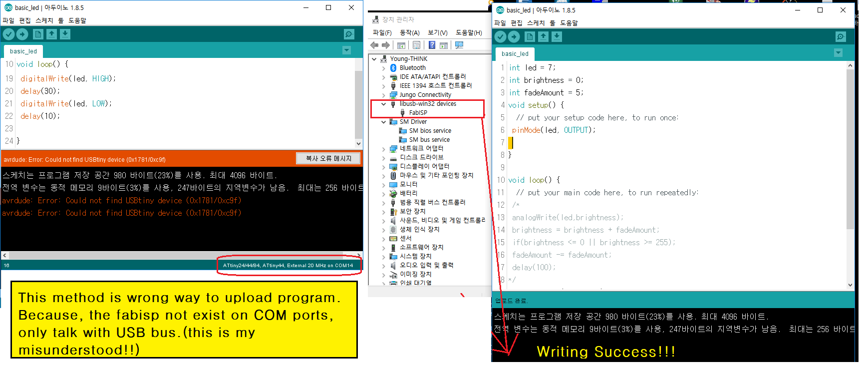
Task: Open tab dropdown arrow in right Arduino window
Action: tap(838, 53)
